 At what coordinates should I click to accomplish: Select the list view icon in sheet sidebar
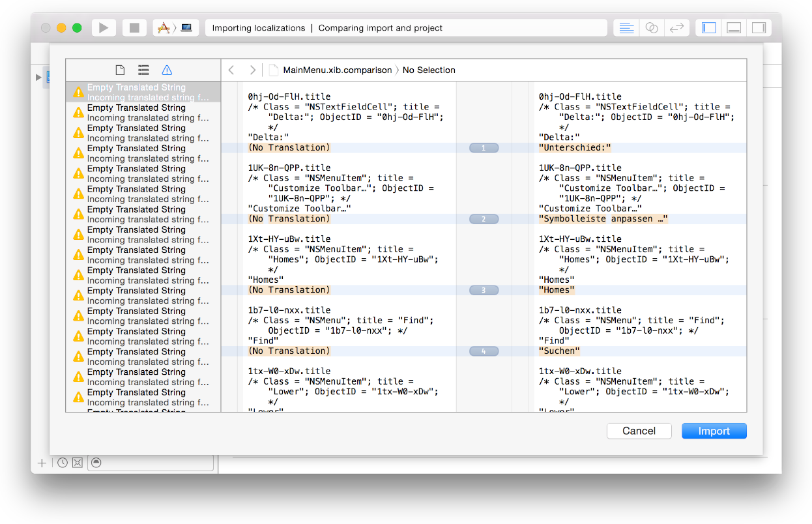143,70
